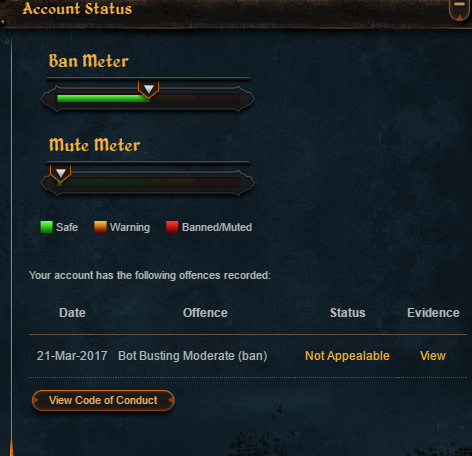
Task: Click the orange Warning legend swatch
Action: pyautogui.click(x=100, y=227)
